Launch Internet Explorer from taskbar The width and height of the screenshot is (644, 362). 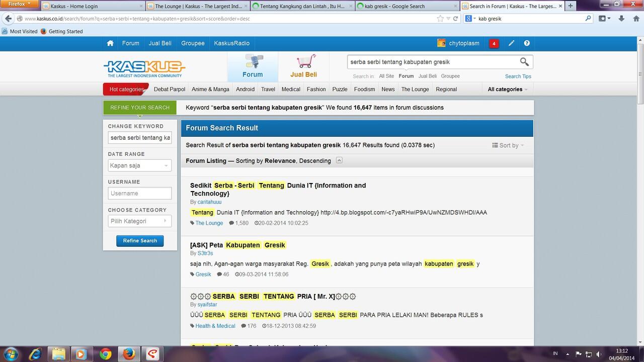coord(35,354)
